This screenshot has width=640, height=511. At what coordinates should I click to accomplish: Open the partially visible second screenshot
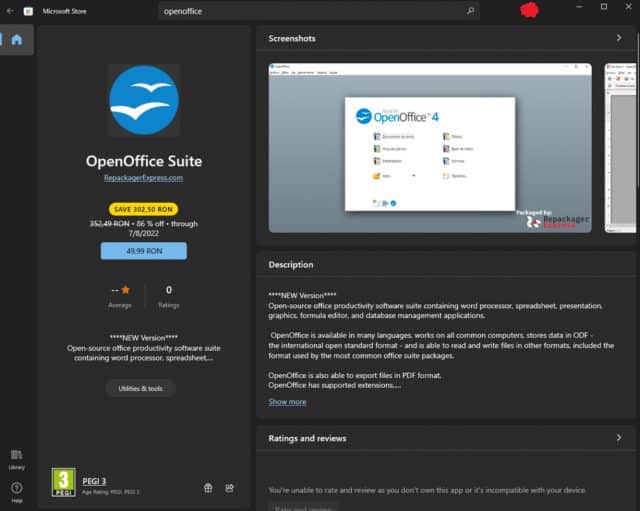click(x=620, y=148)
